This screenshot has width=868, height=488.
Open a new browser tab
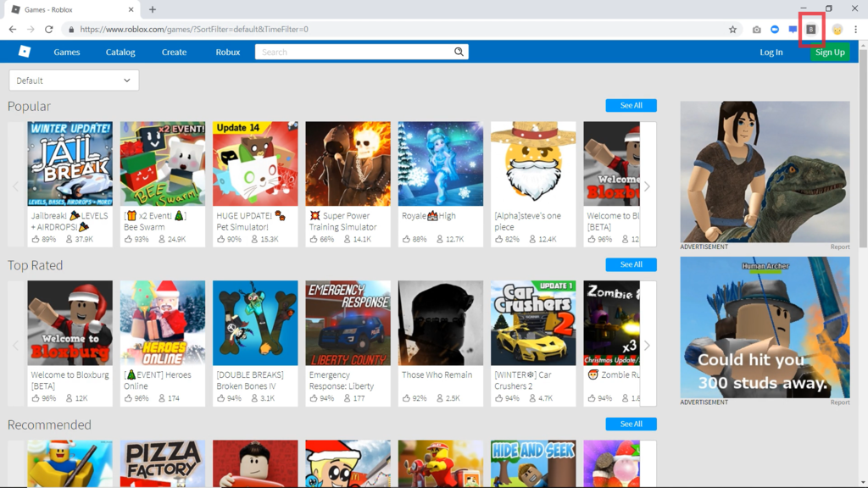tap(153, 9)
